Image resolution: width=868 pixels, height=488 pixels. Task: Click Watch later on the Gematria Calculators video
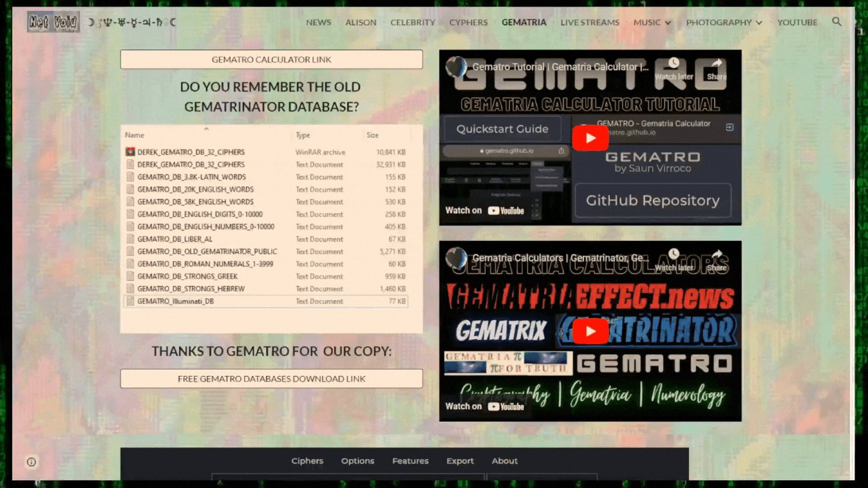click(x=674, y=259)
